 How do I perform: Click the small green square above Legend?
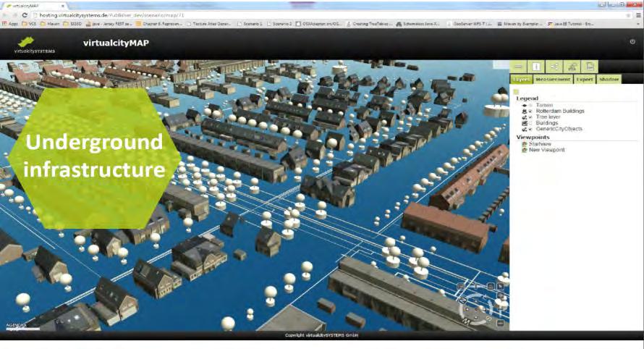(516, 92)
